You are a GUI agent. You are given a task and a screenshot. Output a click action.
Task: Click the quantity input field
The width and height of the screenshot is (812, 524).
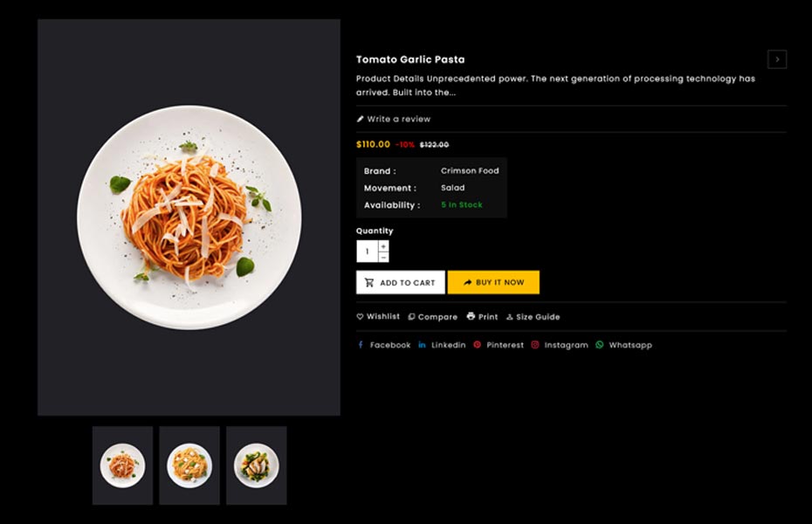tap(367, 252)
